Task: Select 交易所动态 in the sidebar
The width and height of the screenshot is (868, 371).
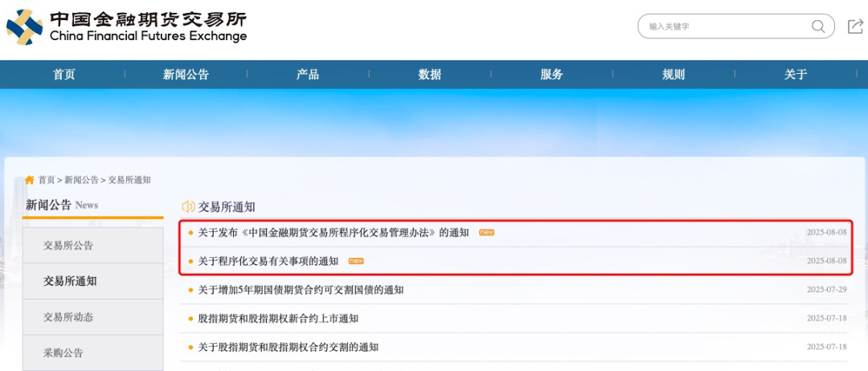Action: pyautogui.click(x=93, y=317)
